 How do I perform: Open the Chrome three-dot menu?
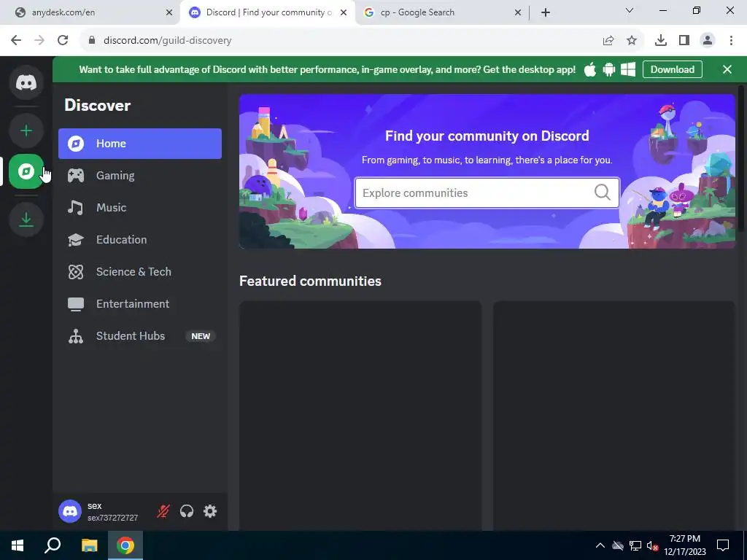coord(731,41)
